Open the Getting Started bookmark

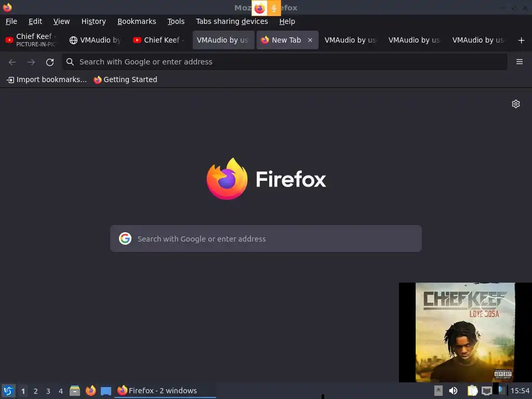126,79
